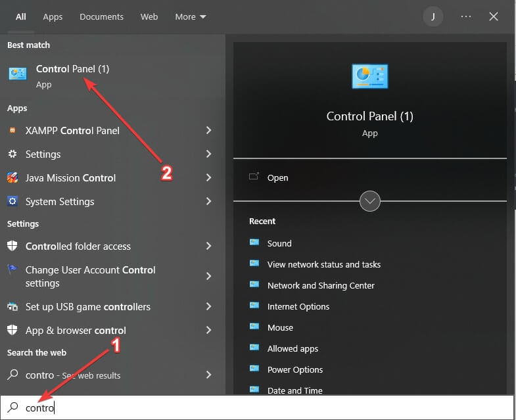The width and height of the screenshot is (516, 420).
Task: Open recent Allowed apps
Action: (x=293, y=349)
